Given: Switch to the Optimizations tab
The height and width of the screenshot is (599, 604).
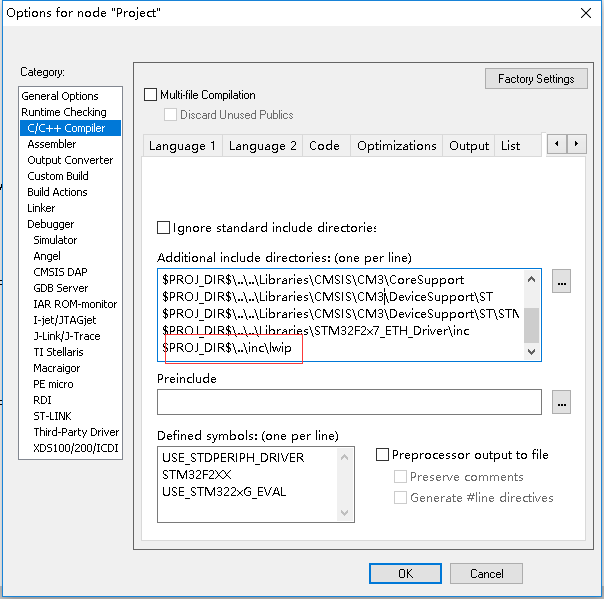Looking at the screenshot, I should [x=396, y=146].
